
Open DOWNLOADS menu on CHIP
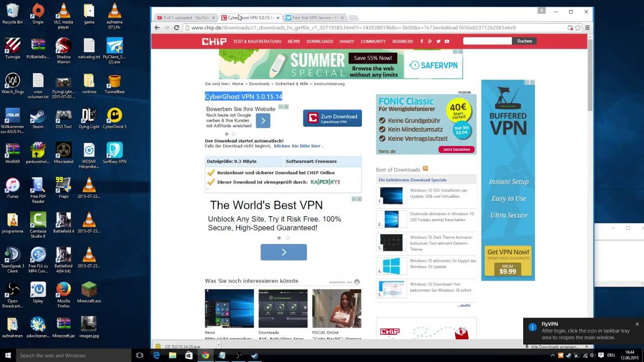320,41
